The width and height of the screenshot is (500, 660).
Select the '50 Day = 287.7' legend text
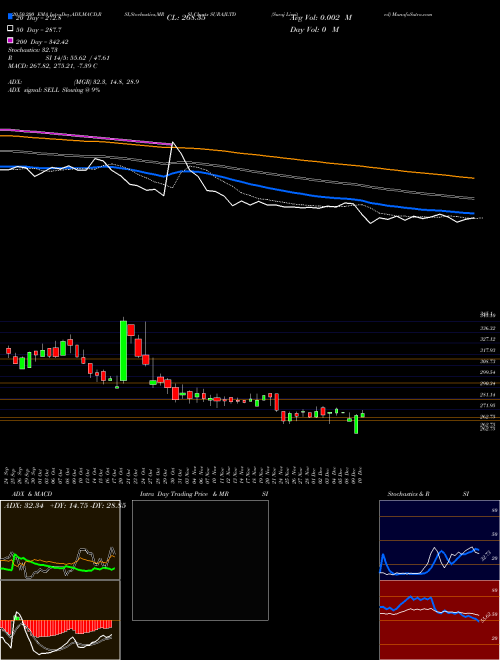point(38,30)
